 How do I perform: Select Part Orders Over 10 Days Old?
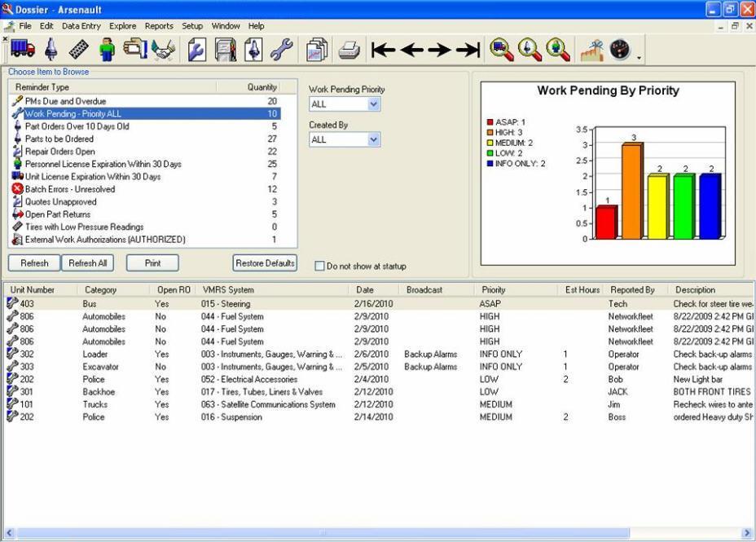click(x=145, y=126)
